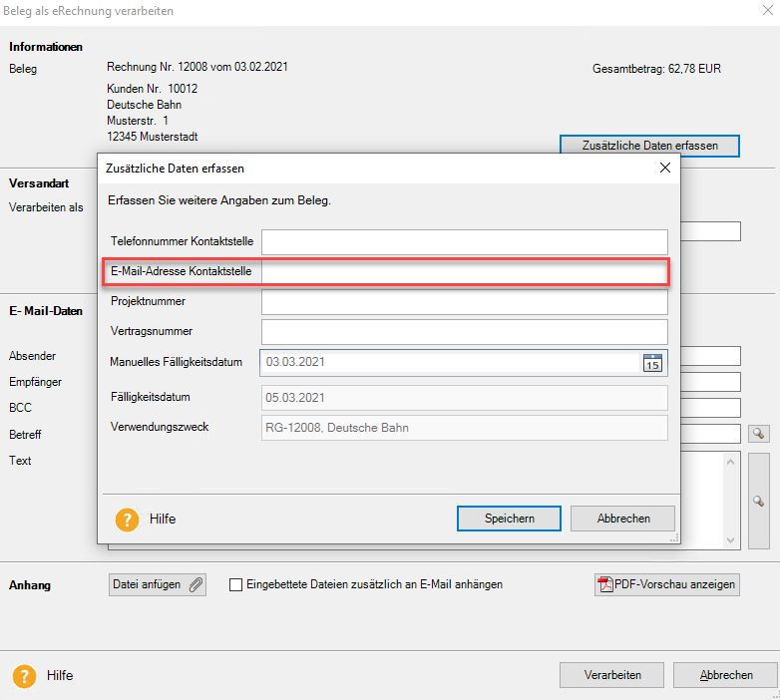Viewport: 780px width, 700px height.
Task: Close the Zusätzliche Daten erfassen dialog
Action: (665, 169)
